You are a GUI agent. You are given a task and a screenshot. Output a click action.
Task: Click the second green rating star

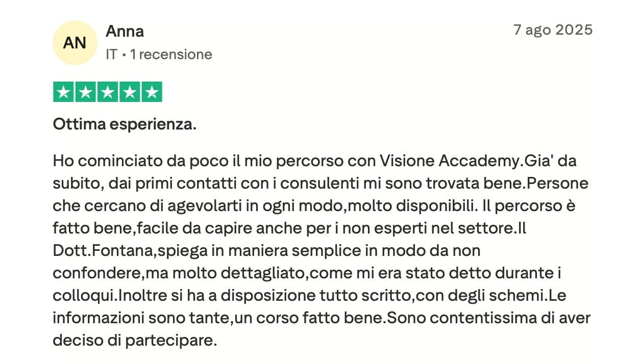point(85,92)
